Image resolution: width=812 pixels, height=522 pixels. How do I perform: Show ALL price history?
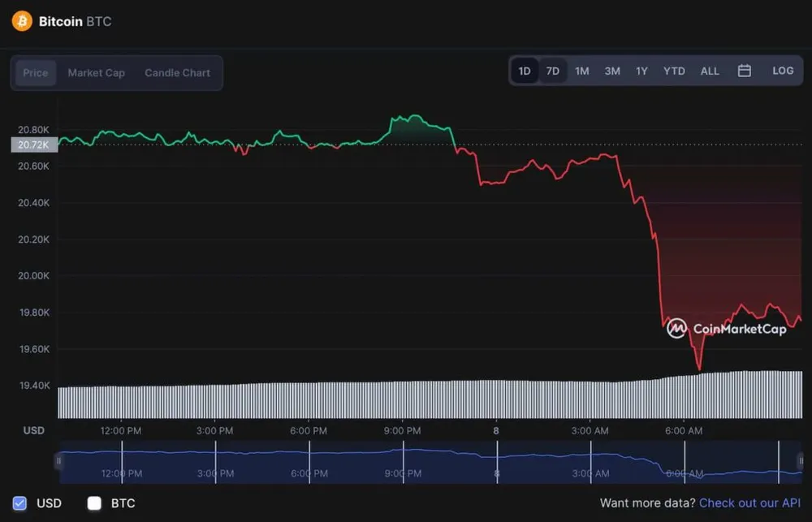pyautogui.click(x=710, y=71)
